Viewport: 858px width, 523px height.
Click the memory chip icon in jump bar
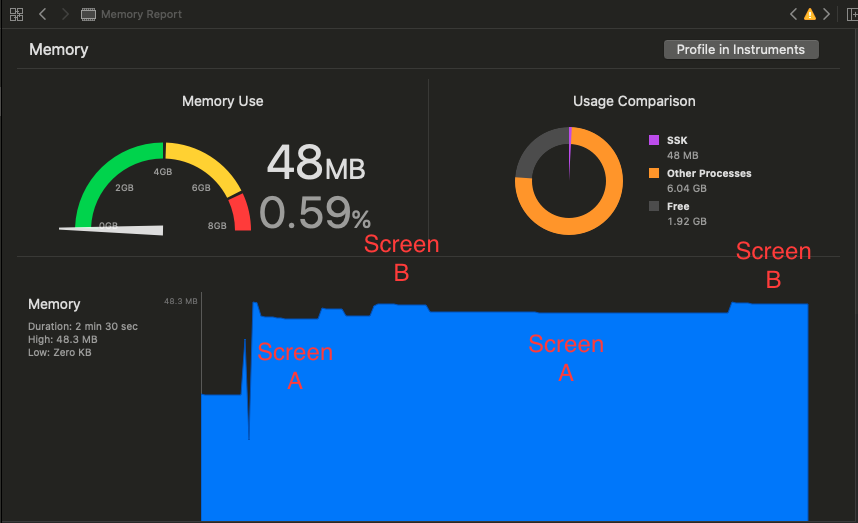click(x=89, y=15)
